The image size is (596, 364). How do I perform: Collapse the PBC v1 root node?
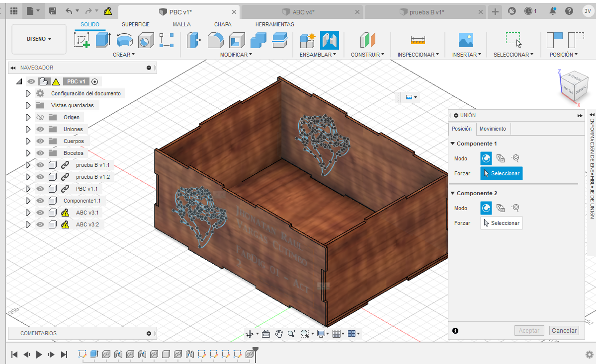[19, 81]
